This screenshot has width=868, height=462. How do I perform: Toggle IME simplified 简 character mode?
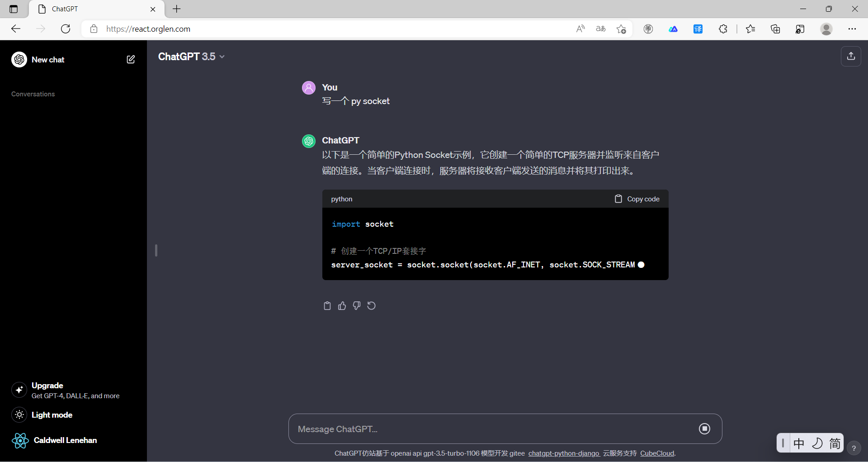[x=835, y=443]
